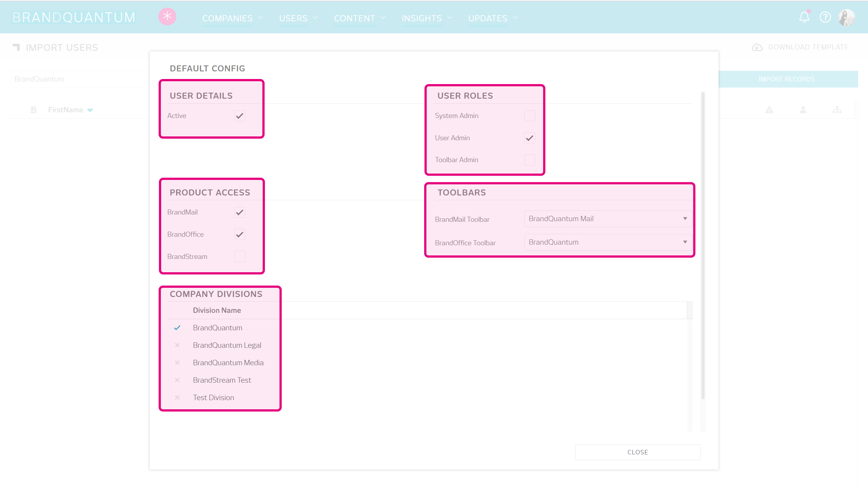Image resolution: width=868 pixels, height=488 pixels.
Task: Click the download template cloud icon
Action: click(x=757, y=48)
